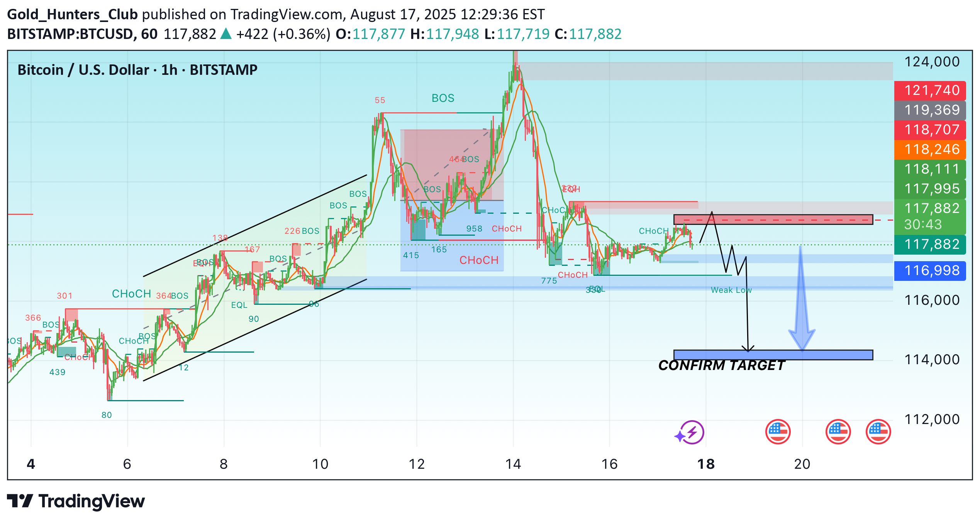980x522 pixels.
Task: Click the 439 swing label
Action: pyautogui.click(x=57, y=372)
